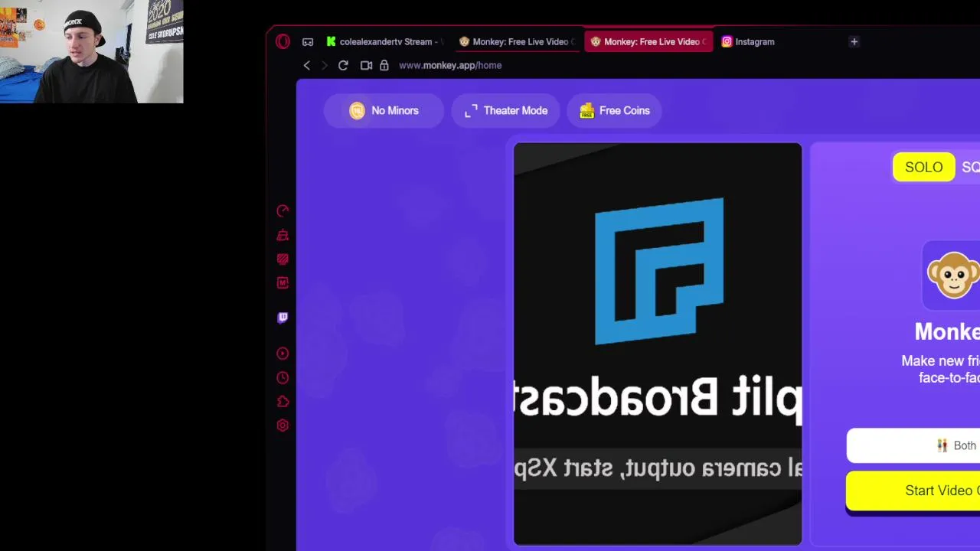The image size is (980, 551).
Task: Open GX Cleaner broom icon in sidebar
Action: point(283,235)
